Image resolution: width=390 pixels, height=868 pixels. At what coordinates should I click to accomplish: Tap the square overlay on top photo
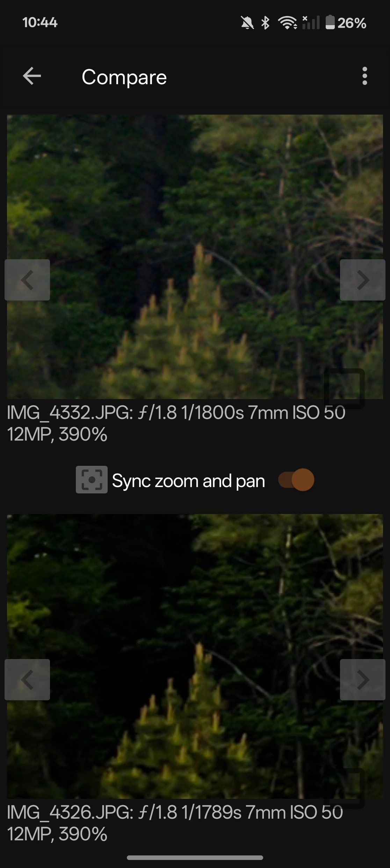pyautogui.click(x=344, y=388)
